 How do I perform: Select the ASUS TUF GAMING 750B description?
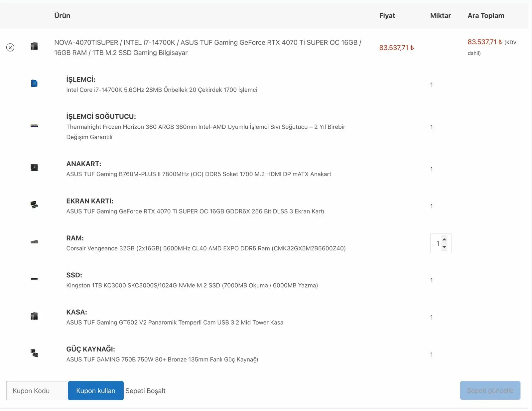pyautogui.click(x=162, y=359)
